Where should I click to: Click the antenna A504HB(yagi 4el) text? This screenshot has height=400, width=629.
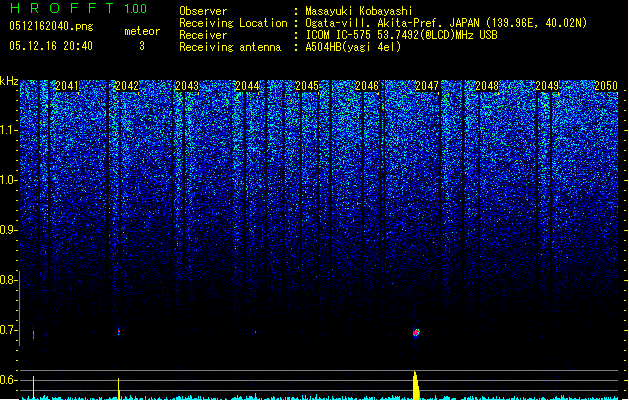point(353,47)
